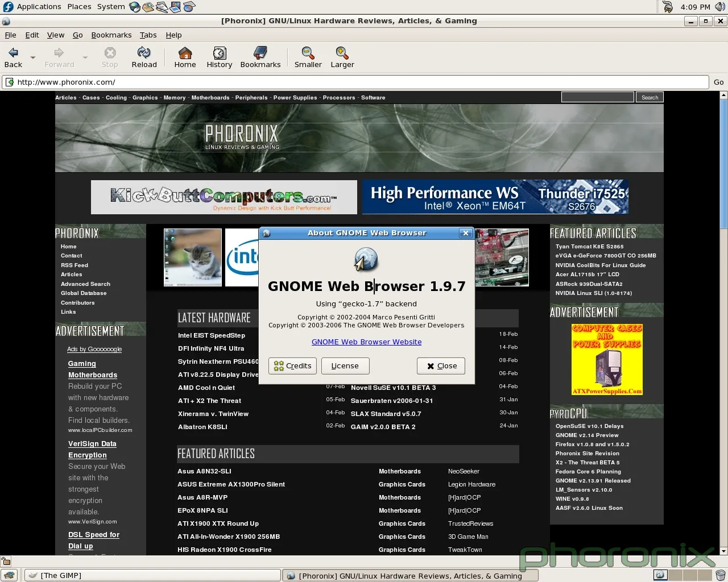Launch word processor from panel launcher
728x582 pixels.
[x=162, y=7]
